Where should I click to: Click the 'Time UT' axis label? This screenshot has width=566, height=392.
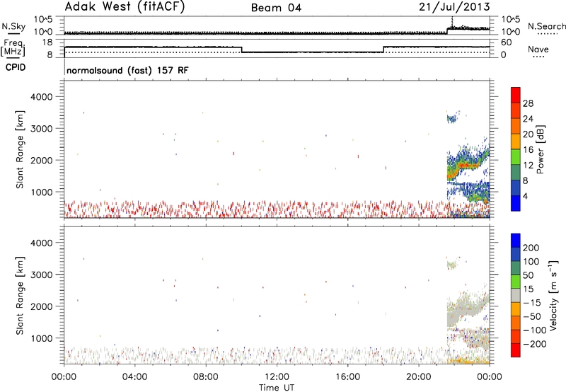[277, 388]
